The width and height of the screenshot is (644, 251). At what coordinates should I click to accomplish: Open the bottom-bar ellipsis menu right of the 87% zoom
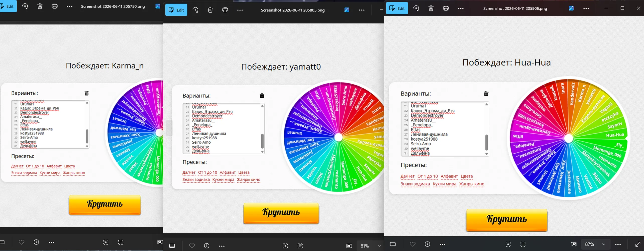tap(618, 244)
